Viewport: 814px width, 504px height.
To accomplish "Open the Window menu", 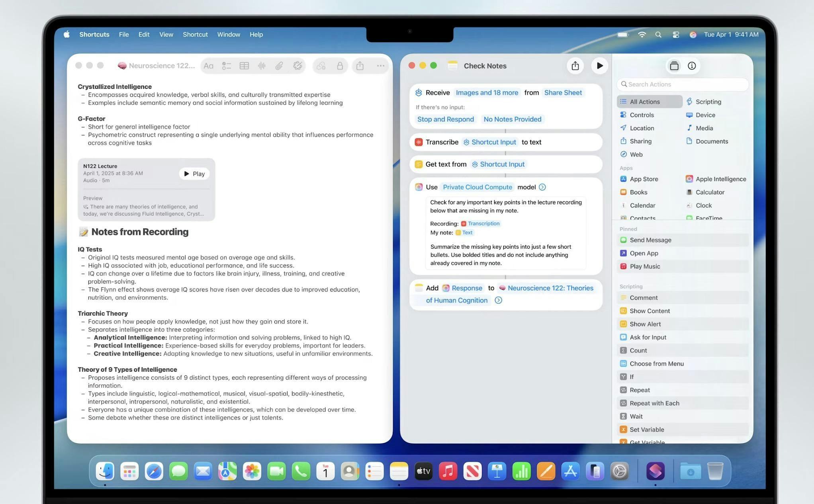I will click(x=229, y=35).
